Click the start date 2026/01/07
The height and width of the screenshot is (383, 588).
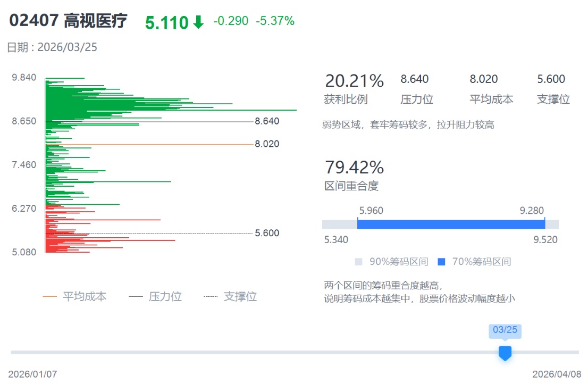tap(32, 374)
